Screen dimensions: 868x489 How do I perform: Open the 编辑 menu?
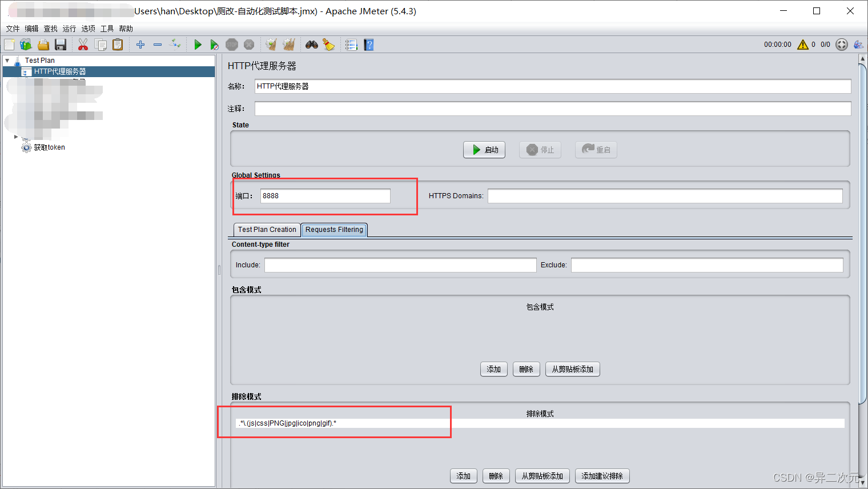click(32, 29)
